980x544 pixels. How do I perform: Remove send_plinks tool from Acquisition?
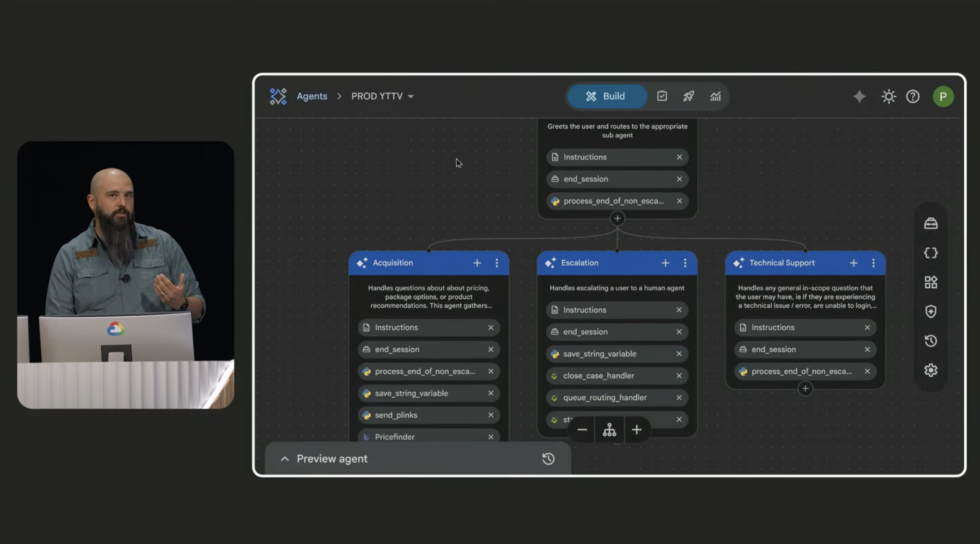[x=490, y=415]
